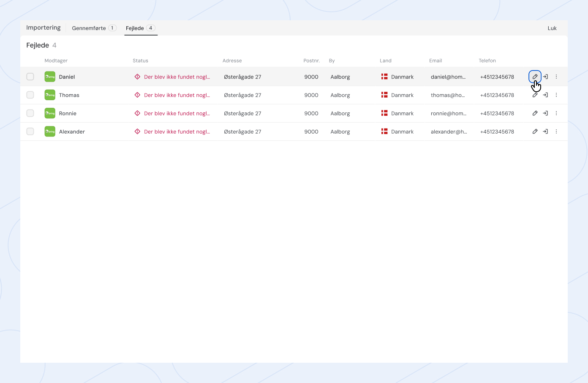Image resolution: width=588 pixels, height=383 pixels.
Task: Click the email alexander@h...
Action: pyautogui.click(x=449, y=131)
